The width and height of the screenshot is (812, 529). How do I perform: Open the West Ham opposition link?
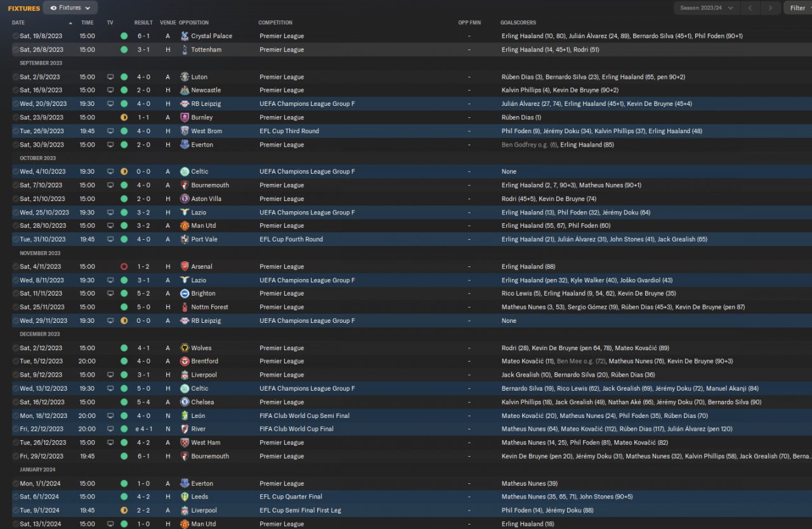[x=206, y=443]
